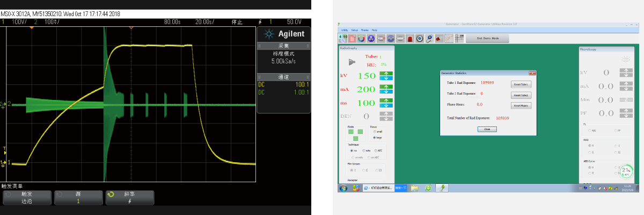The image size is (644, 215).
Task: Select Film Screen I radio button
Action: [x=352, y=170]
